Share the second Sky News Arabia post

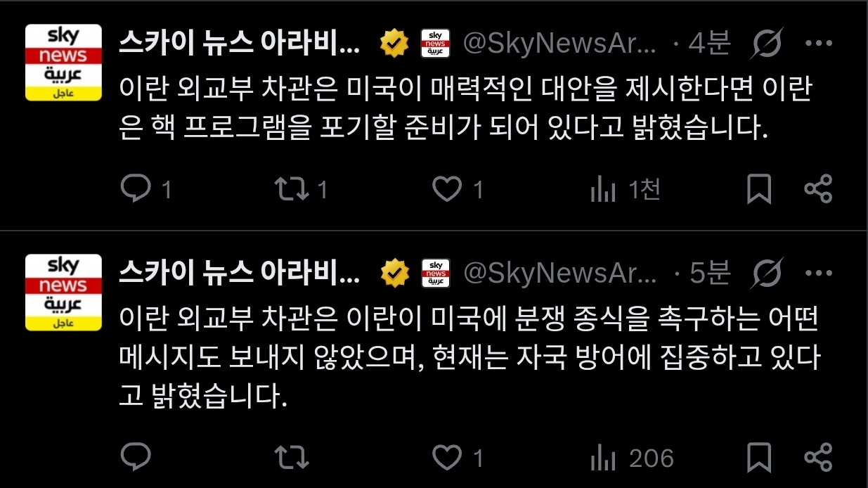817,458
